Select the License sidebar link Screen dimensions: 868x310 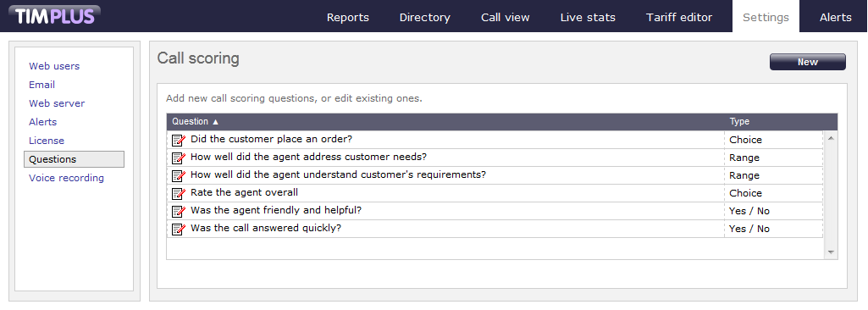pyautogui.click(x=47, y=141)
